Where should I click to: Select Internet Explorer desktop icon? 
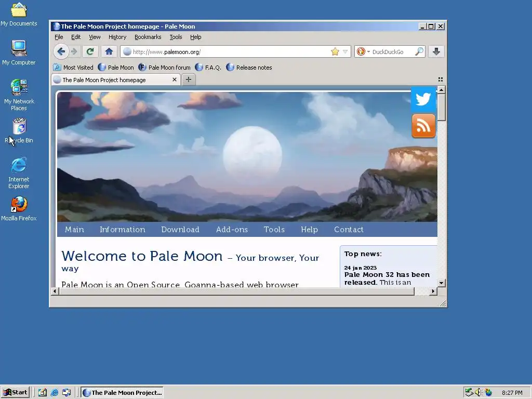pyautogui.click(x=19, y=173)
